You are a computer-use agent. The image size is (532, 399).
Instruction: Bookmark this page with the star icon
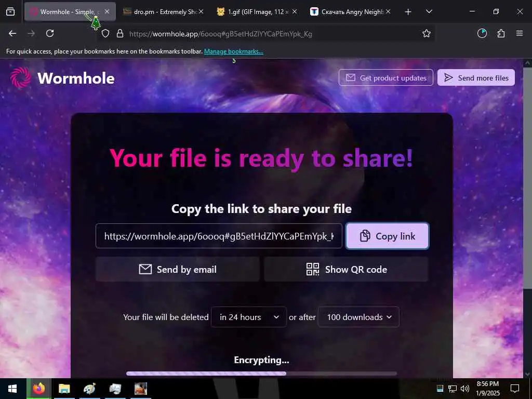[x=426, y=33]
